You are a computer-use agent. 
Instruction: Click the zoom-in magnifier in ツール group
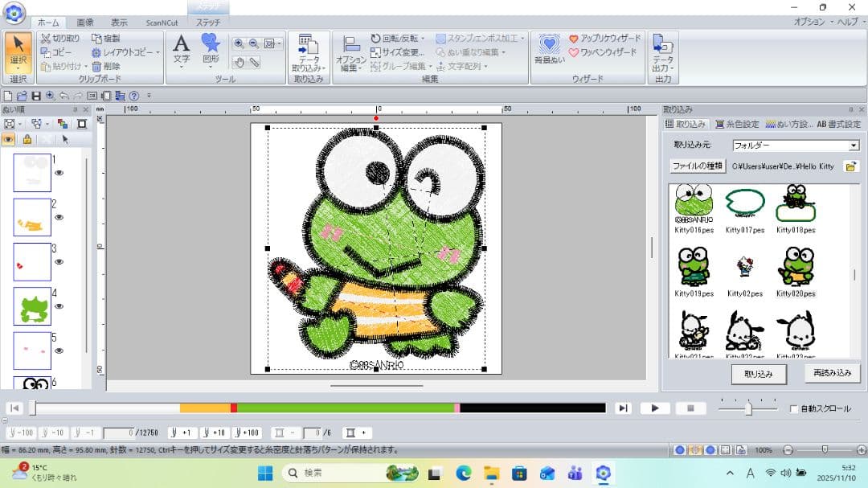(x=240, y=43)
